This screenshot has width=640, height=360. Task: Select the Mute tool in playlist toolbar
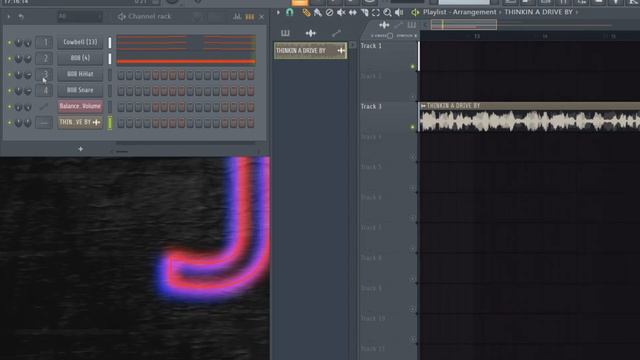point(341,13)
